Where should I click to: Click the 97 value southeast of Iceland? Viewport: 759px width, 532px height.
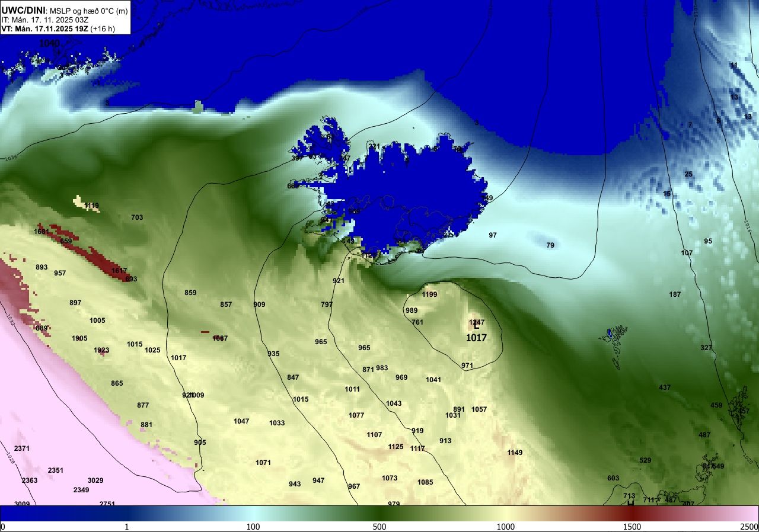click(493, 235)
